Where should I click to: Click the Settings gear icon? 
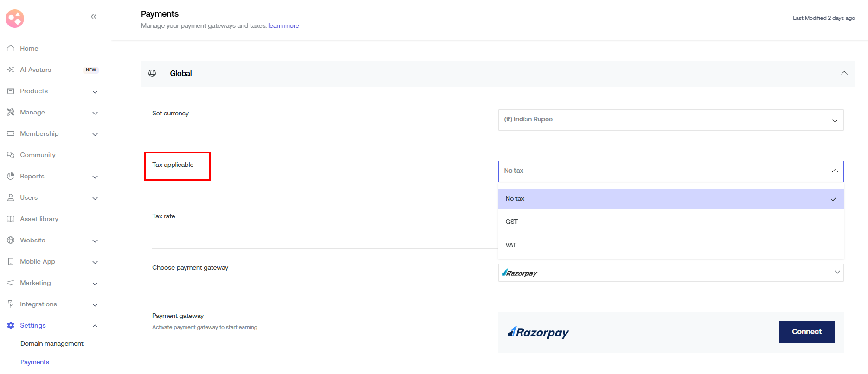11,325
